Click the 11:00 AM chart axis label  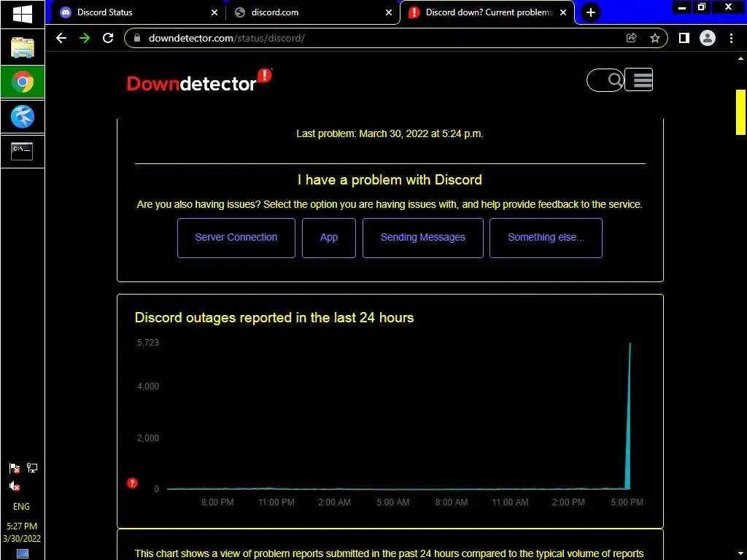[510, 502]
